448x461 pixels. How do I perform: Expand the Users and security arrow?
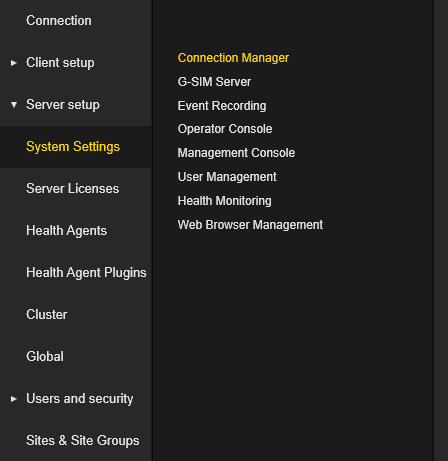pos(14,399)
